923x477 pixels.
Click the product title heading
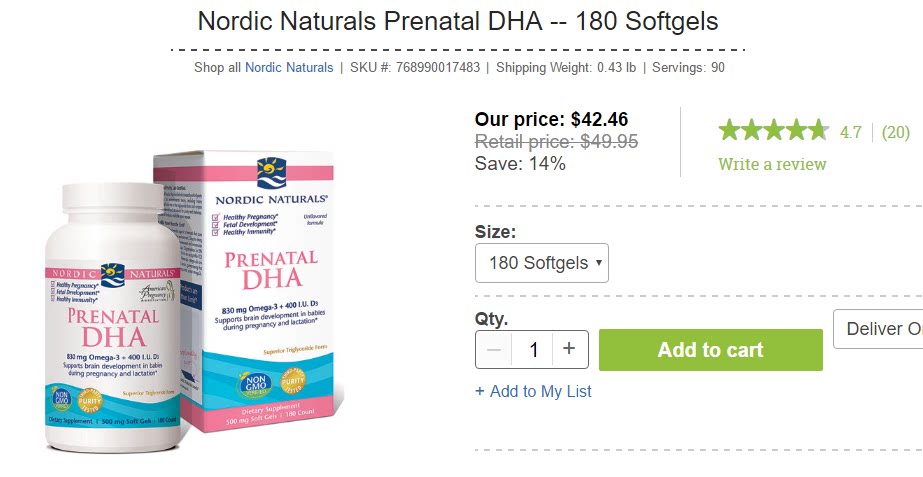point(458,21)
